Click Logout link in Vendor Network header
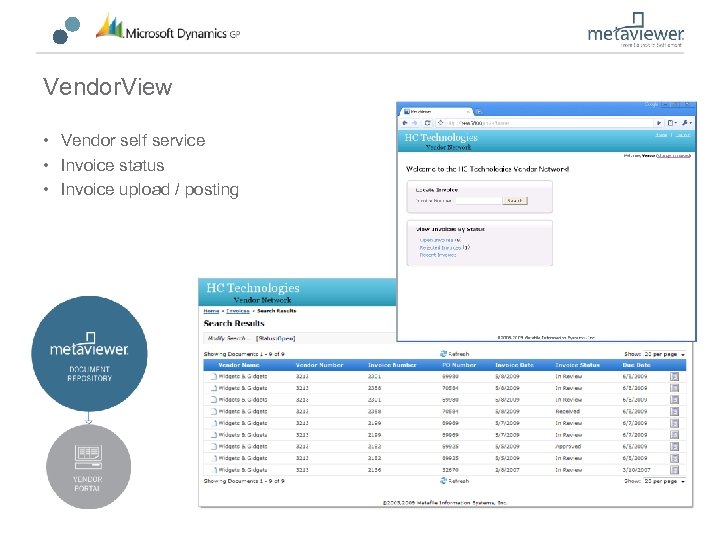The height and width of the screenshot is (540, 720). [x=683, y=135]
